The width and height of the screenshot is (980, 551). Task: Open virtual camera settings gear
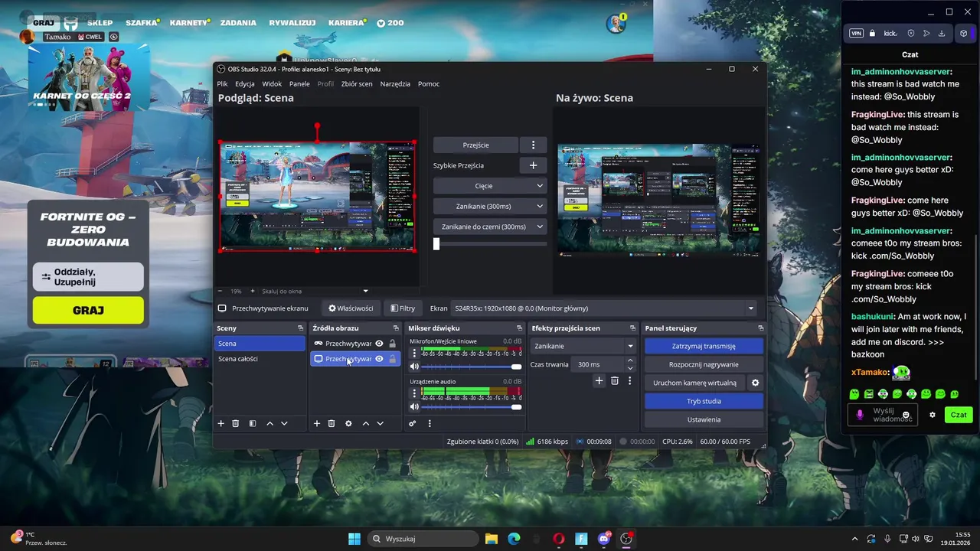click(755, 383)
